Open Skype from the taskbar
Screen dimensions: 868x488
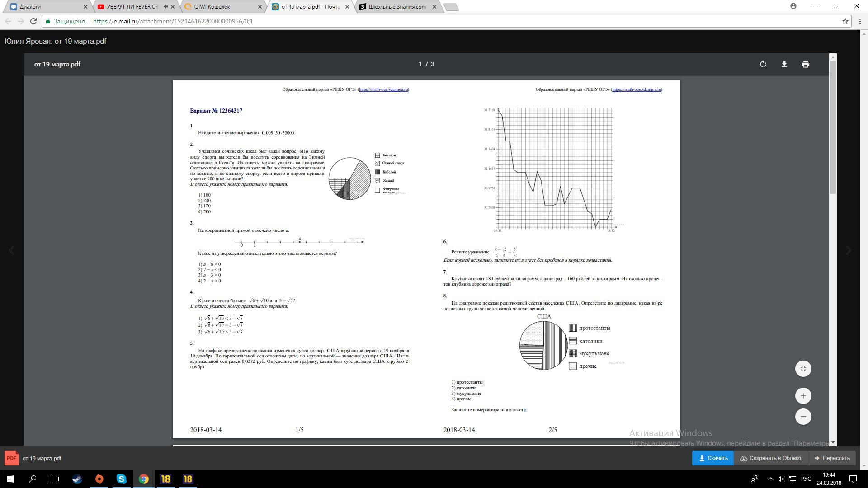pyautogui.click(x=121, y=479)
